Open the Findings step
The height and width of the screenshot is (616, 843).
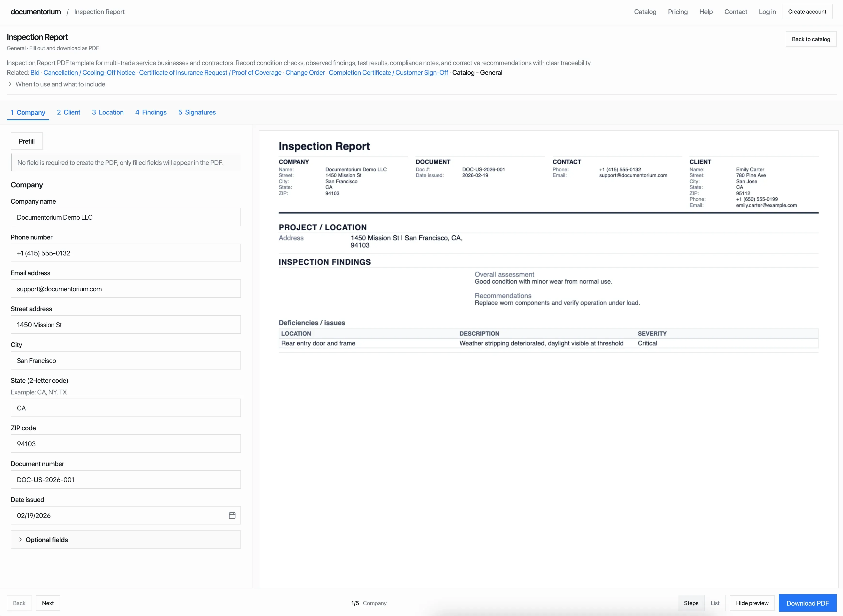pos(151,112)
